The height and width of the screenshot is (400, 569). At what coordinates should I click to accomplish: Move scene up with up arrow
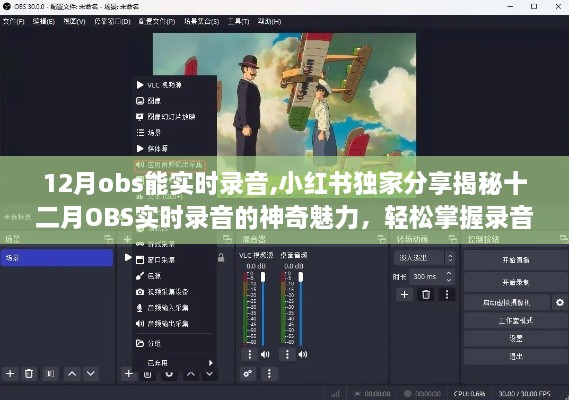72,374
